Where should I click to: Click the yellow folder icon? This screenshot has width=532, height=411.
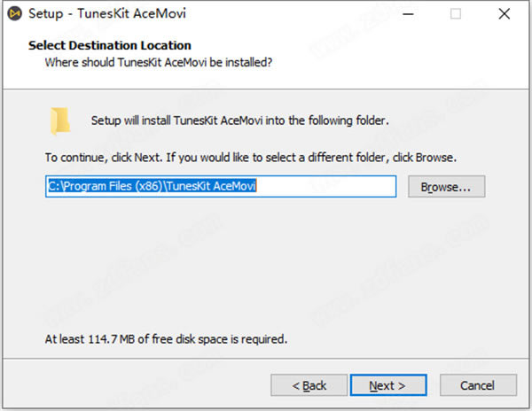60,120
